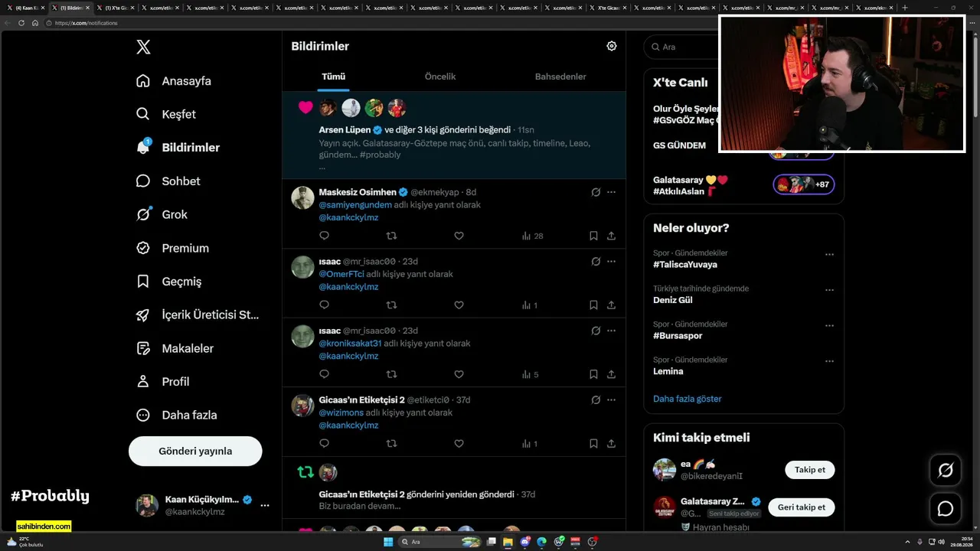Image resolution: width=980 pixels, height=551 pixels.
Task: Reply to Maskesiz Osimhen's post
Action: 324,236
